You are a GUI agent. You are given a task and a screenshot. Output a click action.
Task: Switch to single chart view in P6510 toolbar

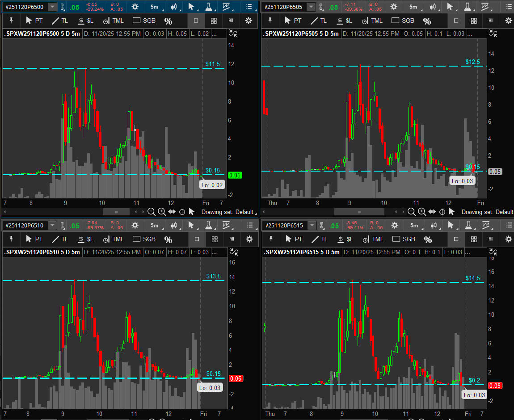197,239
